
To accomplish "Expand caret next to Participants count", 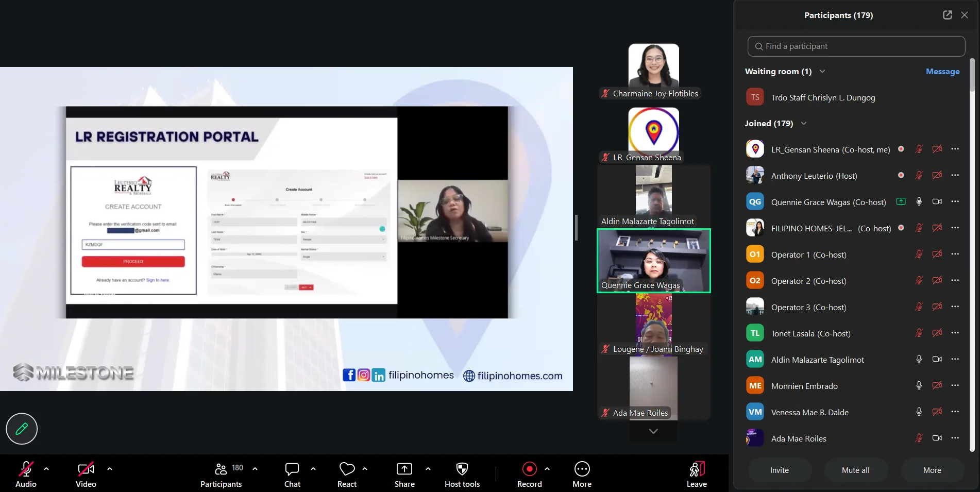I will (x=255, y=469).
